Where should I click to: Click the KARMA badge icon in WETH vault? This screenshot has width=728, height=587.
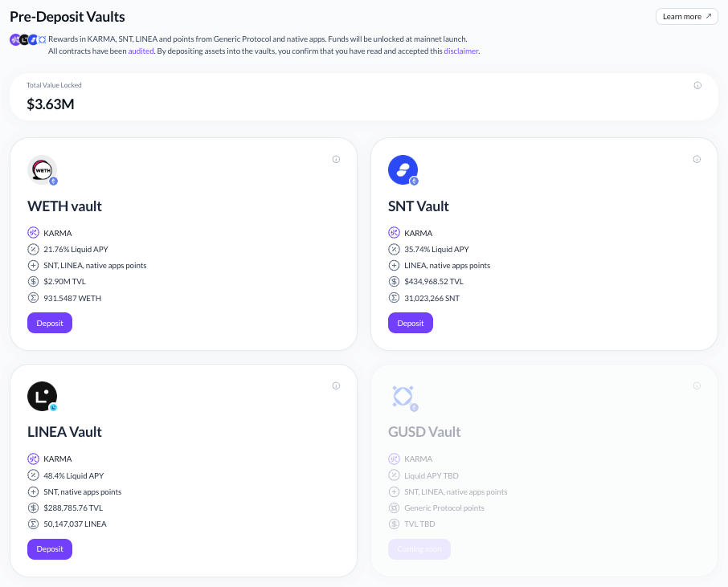pos(33,232)
